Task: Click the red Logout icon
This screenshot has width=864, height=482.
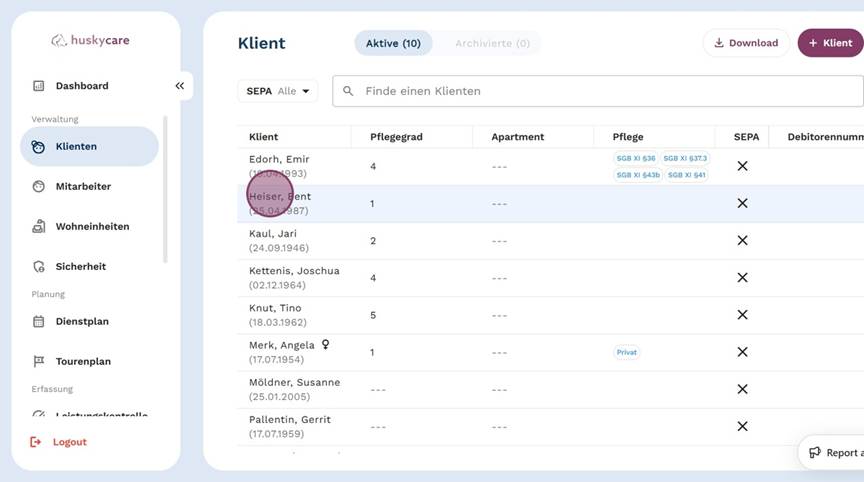Action: [x=37, y=442]
